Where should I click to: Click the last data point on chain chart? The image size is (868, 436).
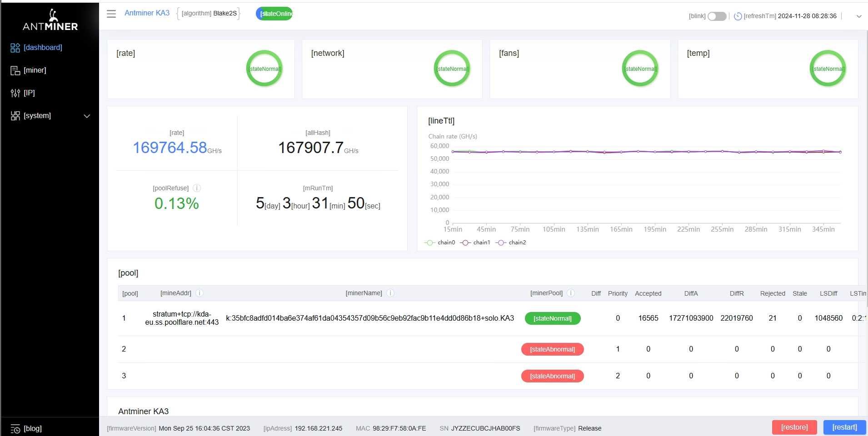pyautogui.click(x=840, y=152)
